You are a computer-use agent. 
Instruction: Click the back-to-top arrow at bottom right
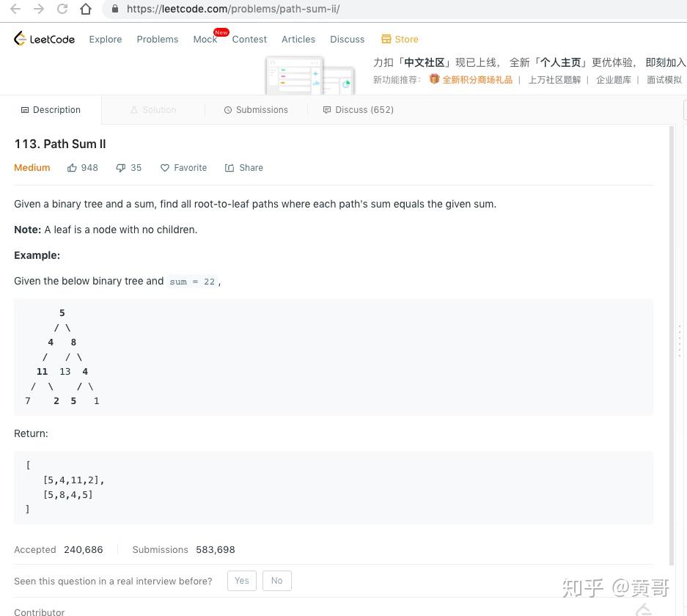coord(644,609)
